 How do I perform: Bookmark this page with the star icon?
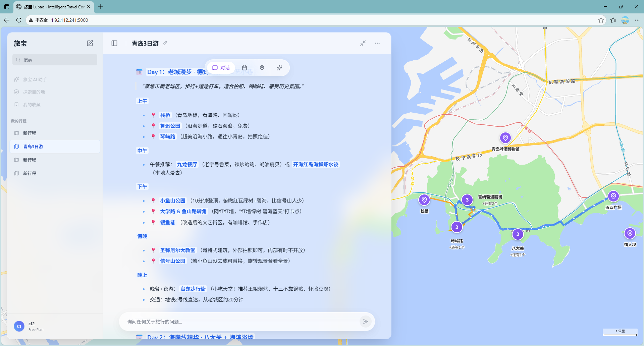pos(601,20)
